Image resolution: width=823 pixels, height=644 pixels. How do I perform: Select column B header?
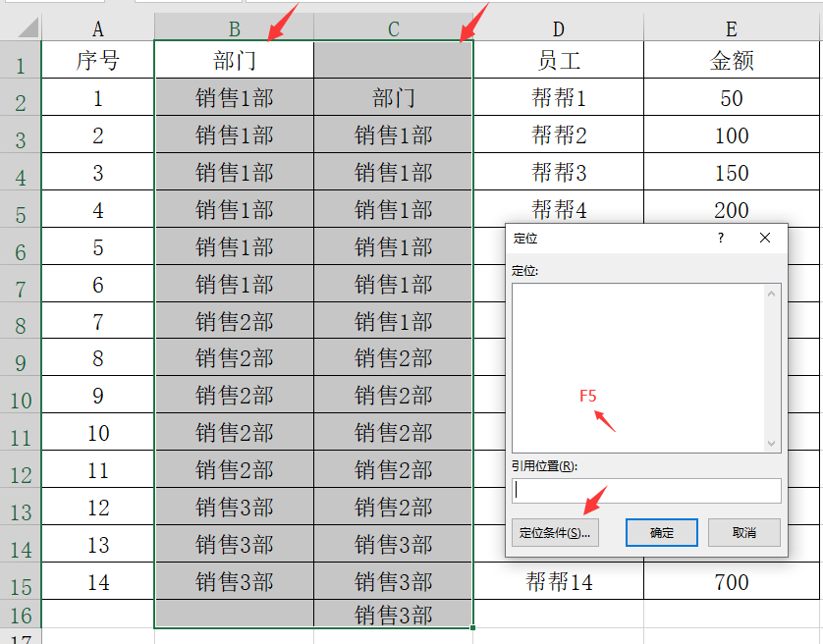click(234, 28)
